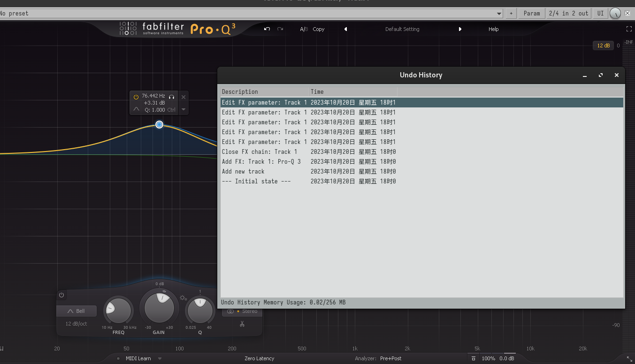This screenshot has width=635, height=364.
Task: Enable MIDI Learn
Action: [138, 358]
